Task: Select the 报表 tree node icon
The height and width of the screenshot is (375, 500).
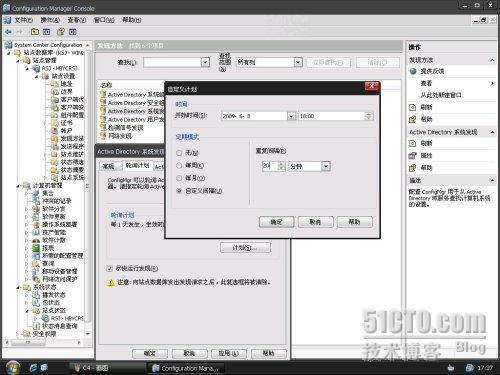Action: [x=36, y=248]
